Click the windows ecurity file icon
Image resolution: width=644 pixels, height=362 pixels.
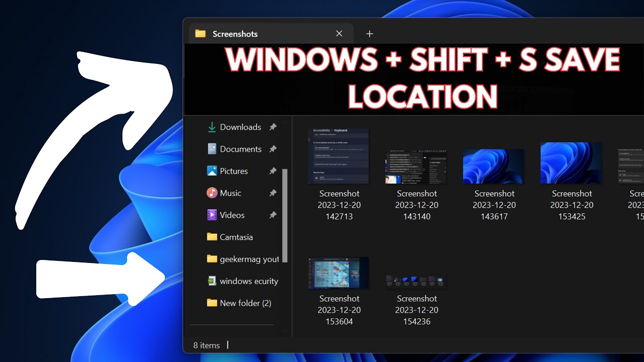tap(212, 281)
